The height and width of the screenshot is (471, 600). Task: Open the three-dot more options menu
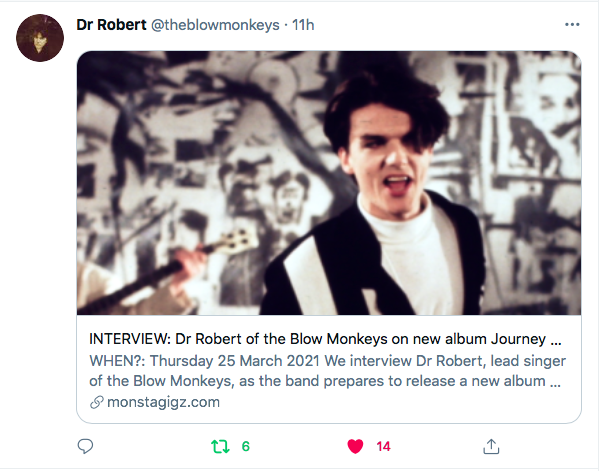pyautogui.click(x=572, y=24)
